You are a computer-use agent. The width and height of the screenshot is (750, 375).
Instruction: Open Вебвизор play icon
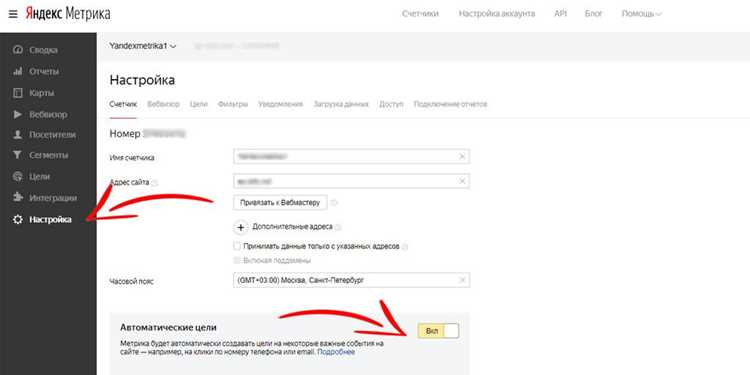tap(18, 114)
